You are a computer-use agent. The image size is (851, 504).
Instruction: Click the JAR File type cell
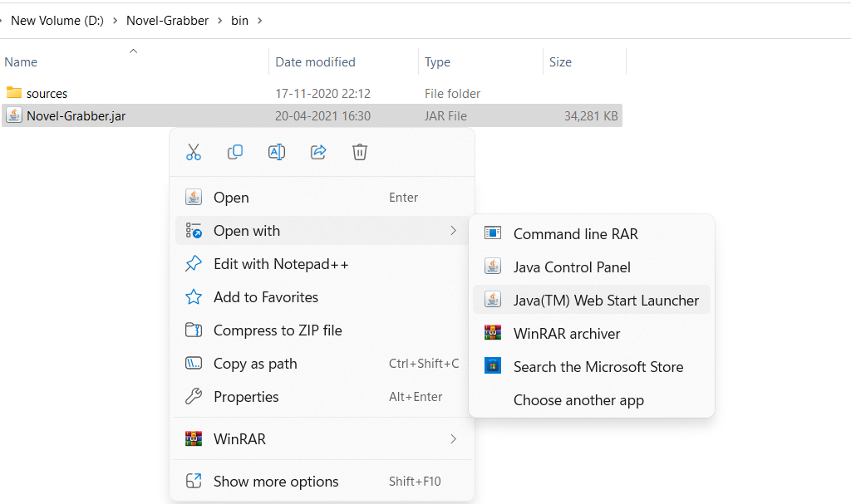click(445, 116)
